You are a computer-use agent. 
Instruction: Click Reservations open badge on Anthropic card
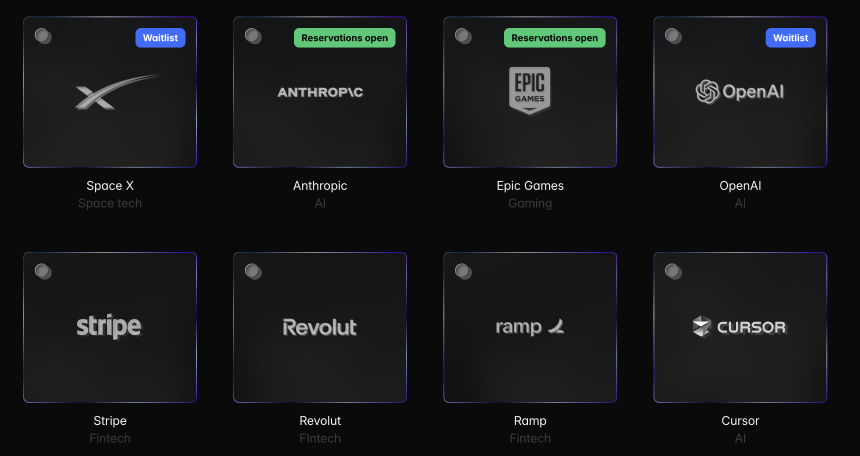coord(345,38)
